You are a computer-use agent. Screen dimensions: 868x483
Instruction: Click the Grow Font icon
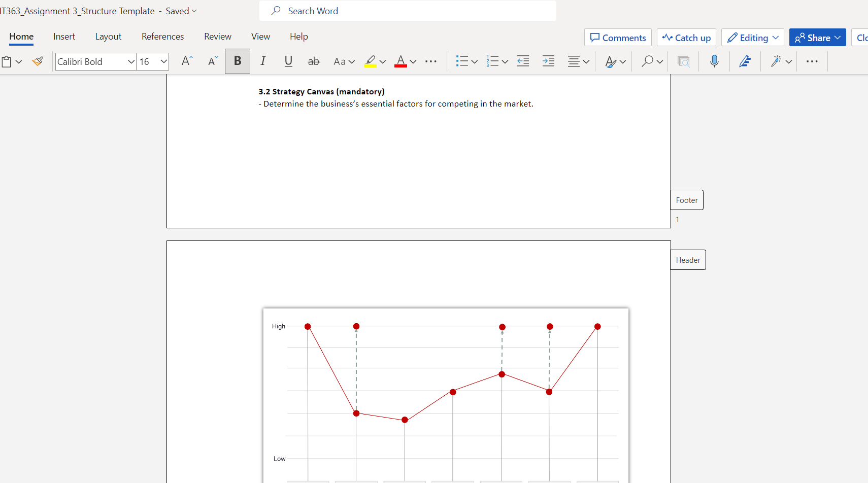[187, 61]
